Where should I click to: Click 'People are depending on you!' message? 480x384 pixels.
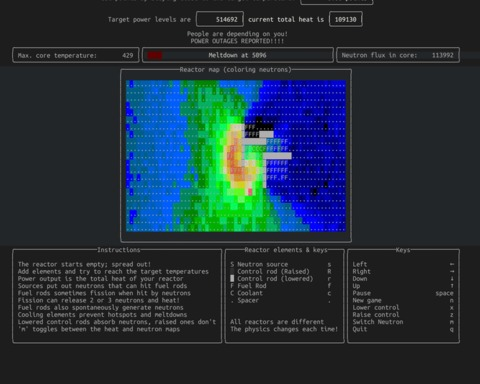[x=237, y=34]
